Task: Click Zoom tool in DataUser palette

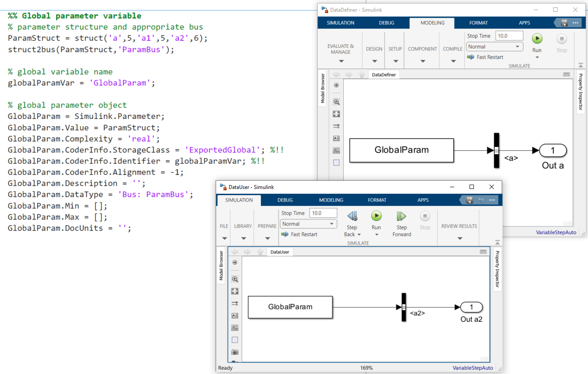Action: tap(235, 279)
